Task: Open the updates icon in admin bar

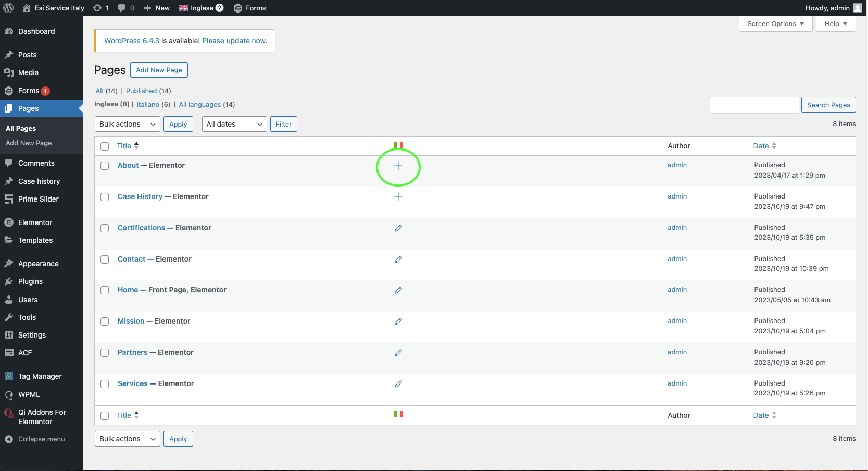Action: tap(100, 8)
